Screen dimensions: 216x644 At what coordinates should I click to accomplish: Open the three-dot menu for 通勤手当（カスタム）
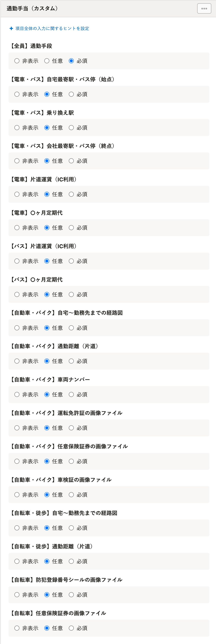point(204,9)
